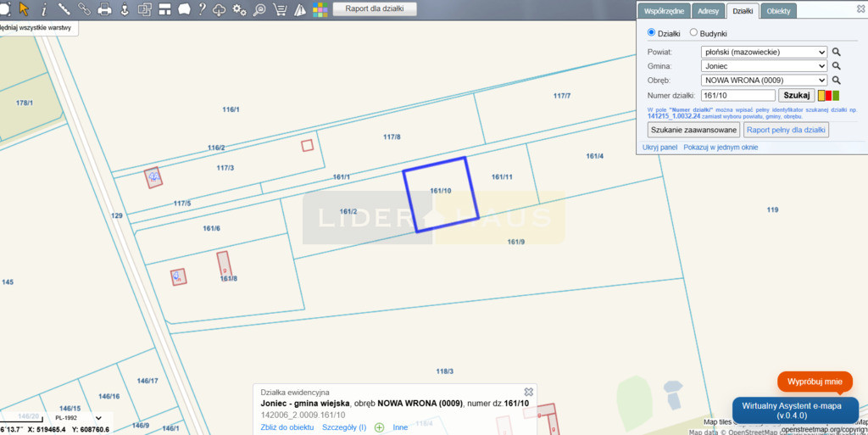Click parcel label 178/1 on map
868x435 pixels.
tap(25, 103)
